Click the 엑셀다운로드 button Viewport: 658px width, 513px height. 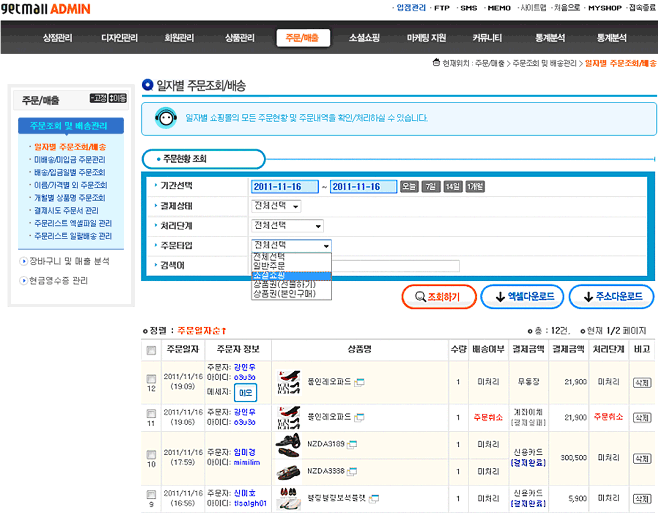(x=522, y=297)
